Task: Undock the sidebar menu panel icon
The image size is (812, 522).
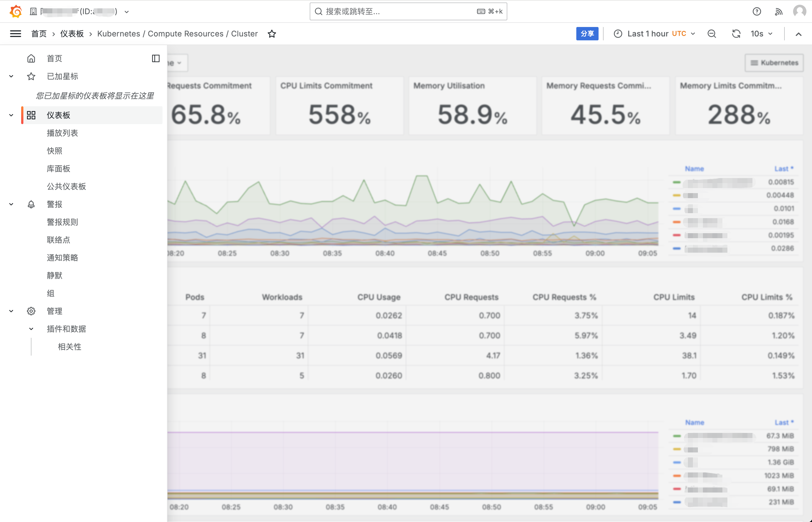Action: pyautogui.click(x=156, y=58)
